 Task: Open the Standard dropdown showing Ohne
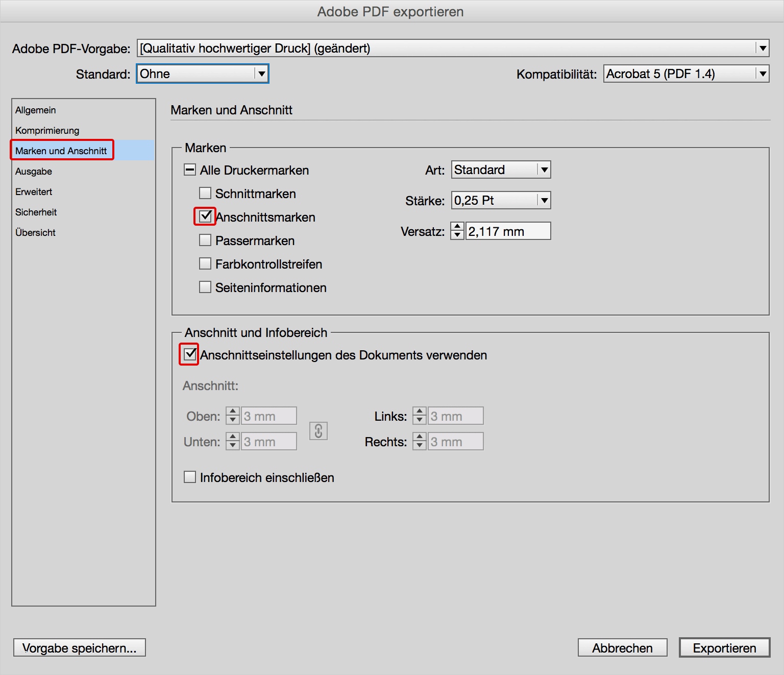260,74
